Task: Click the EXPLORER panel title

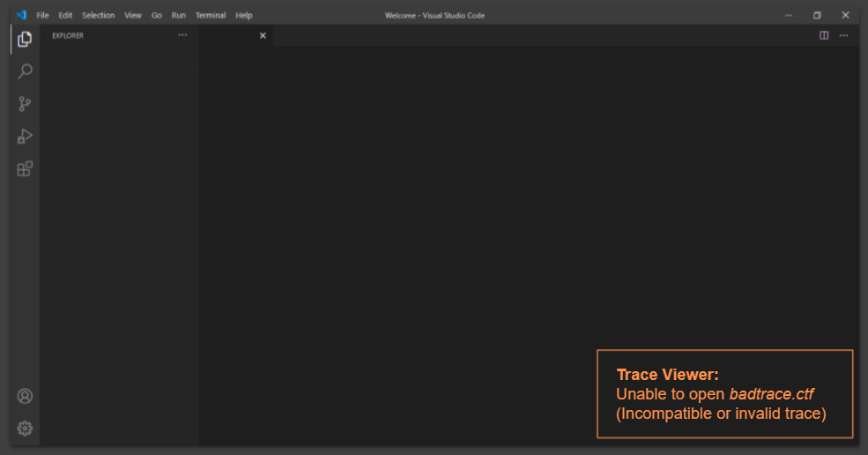Action: click(68, 35)
